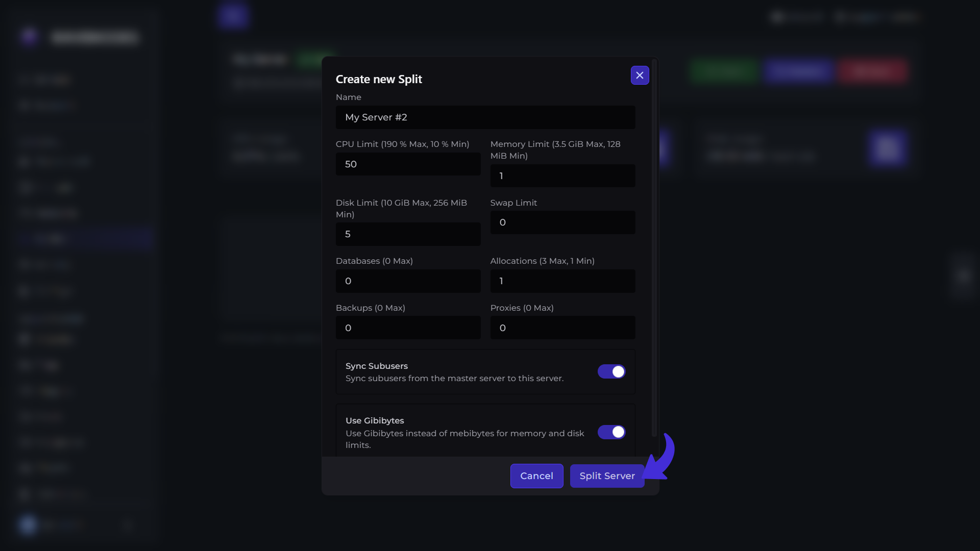Click the dialog's vertical scrollbar

coord(654,248)
